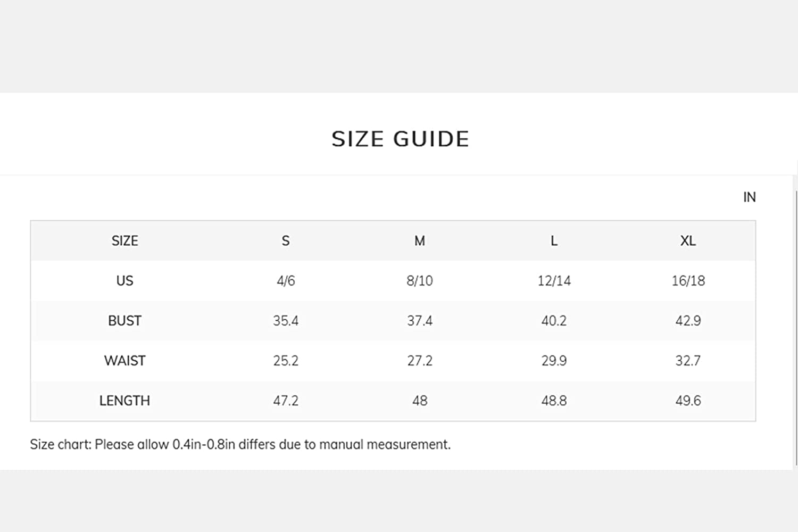Click the 16/18 US size cell

[688, 281]
